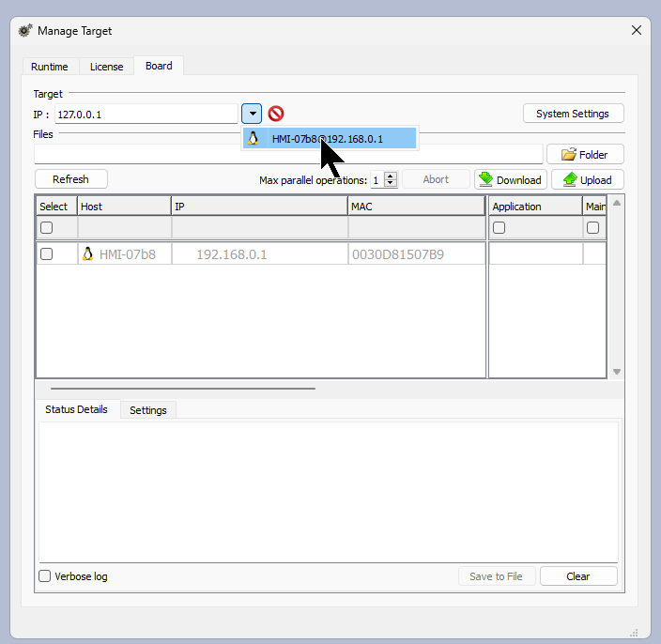
Task: Click the Host column header
Action: point(124,207)
